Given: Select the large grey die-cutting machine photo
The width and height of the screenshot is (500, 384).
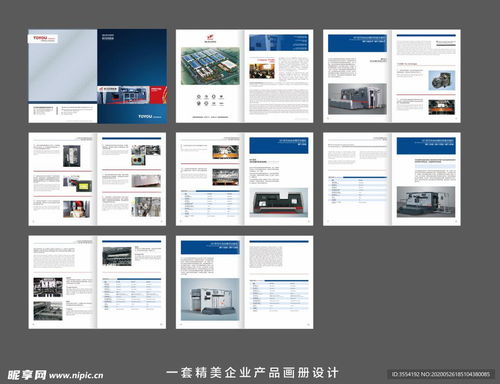Looking at the screenshot, I should [357, 99].
